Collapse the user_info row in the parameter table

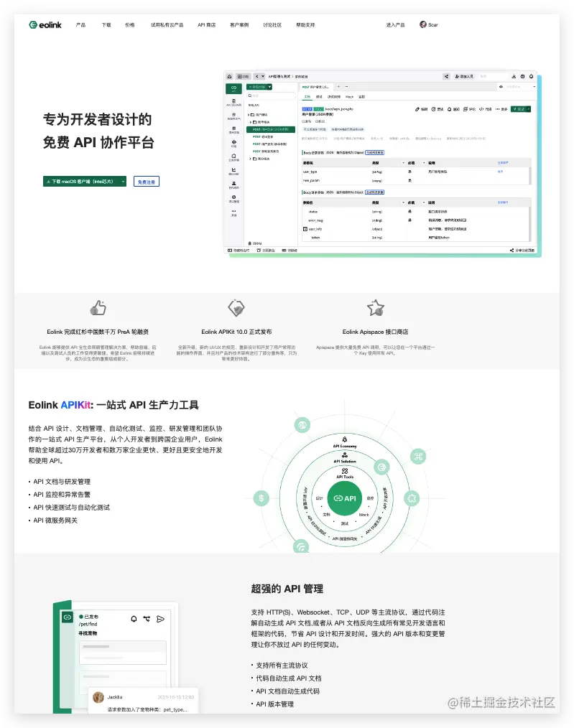point(305,229)
